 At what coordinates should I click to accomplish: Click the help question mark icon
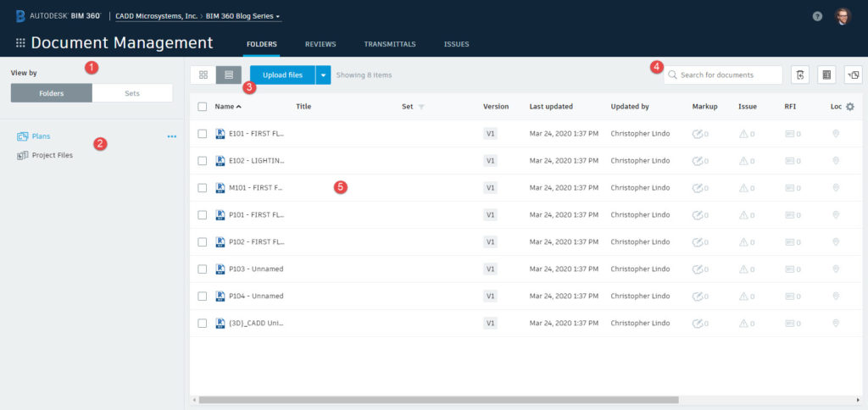817,16
